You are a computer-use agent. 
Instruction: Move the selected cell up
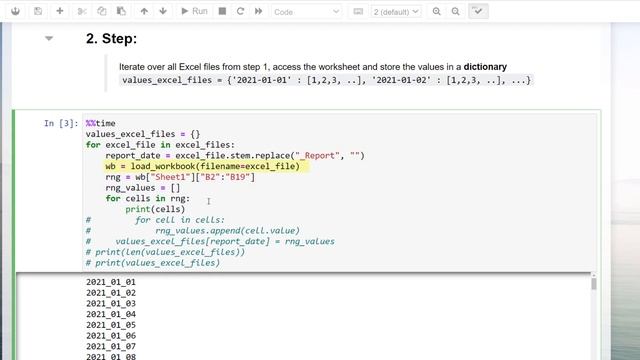[144, 11]
